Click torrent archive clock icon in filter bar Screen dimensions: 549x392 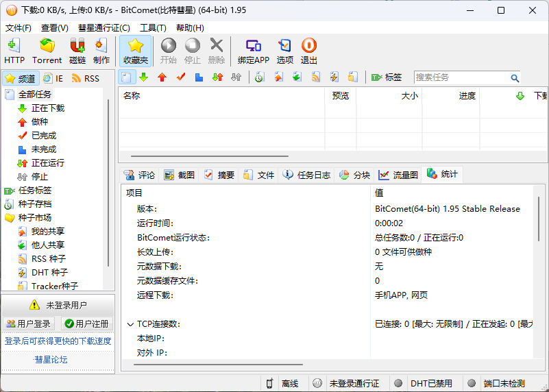[x=260, y=77]
